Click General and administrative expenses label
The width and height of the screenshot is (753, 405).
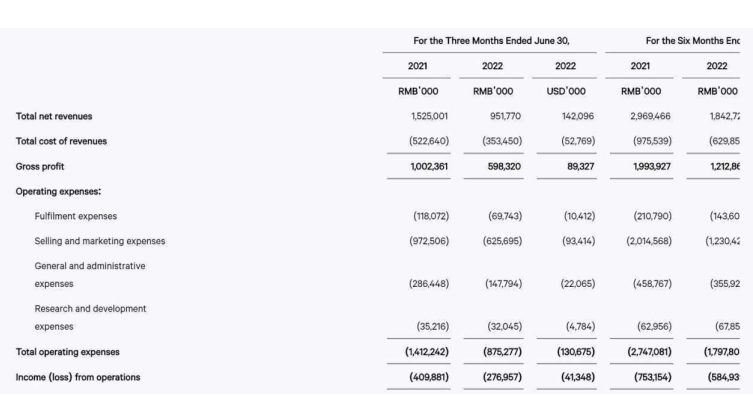[90, 275]
